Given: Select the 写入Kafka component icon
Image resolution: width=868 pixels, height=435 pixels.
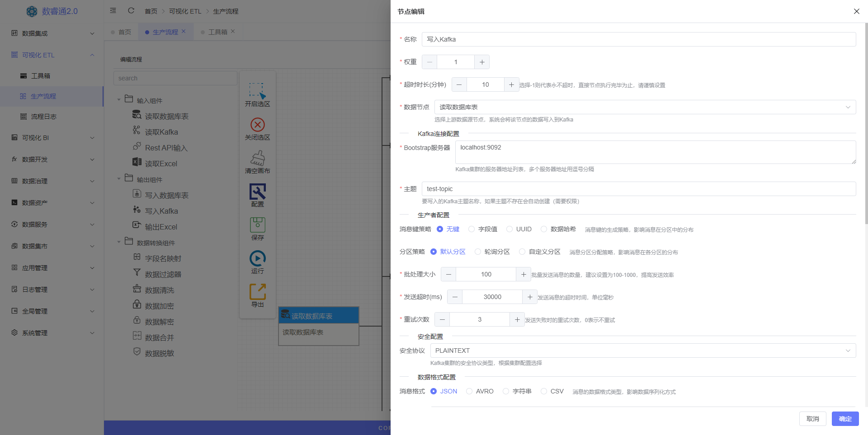Looking at the screenshot, I should point(137,210).
